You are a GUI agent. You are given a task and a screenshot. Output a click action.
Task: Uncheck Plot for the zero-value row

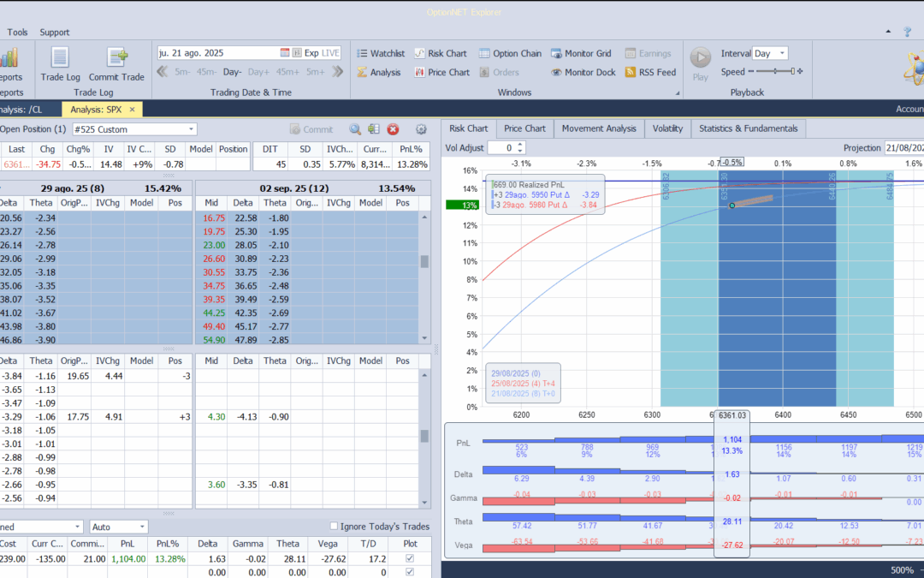pos(410,571)
